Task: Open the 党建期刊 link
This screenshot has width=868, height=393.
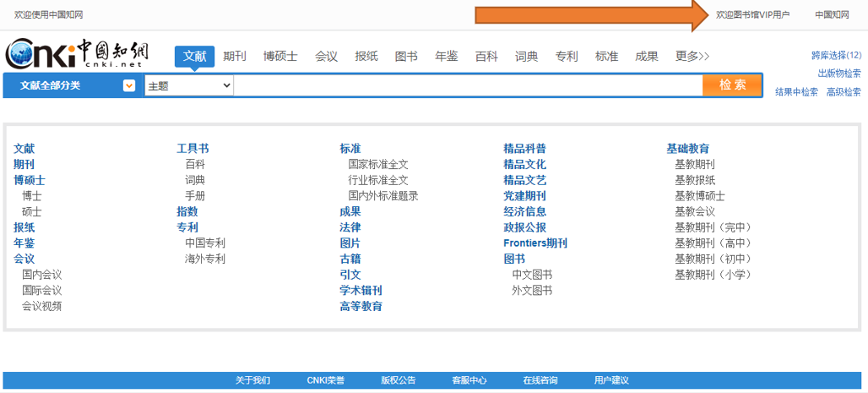Action: [x=524, y=196]
